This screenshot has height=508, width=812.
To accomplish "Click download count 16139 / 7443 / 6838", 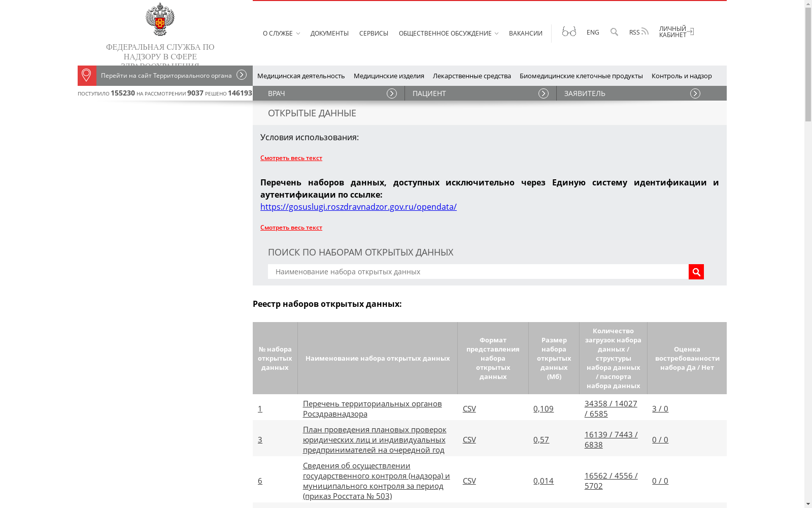I will click(611, 440).
